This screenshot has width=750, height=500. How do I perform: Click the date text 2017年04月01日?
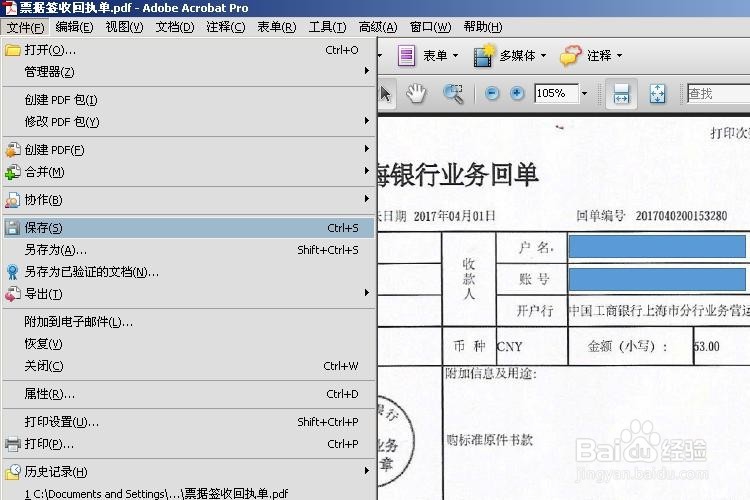pos(454,216)
